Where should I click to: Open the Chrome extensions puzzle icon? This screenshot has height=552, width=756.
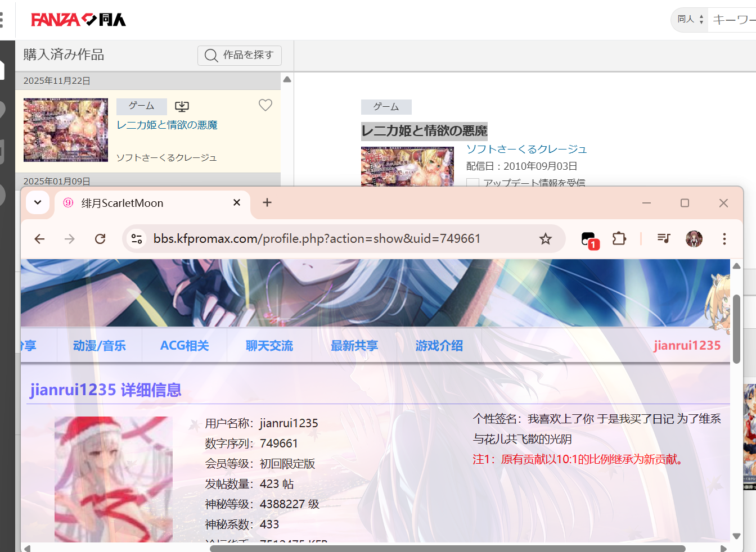pyautogui.click(x=619, y=239)
